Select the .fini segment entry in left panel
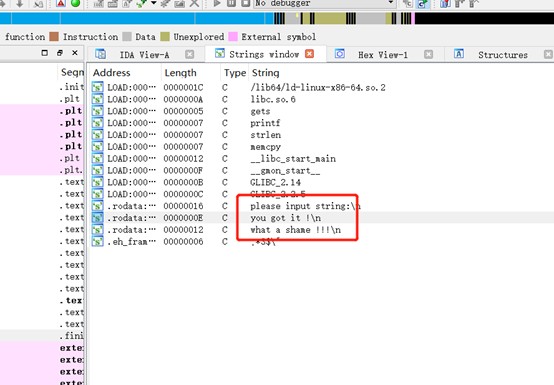554x385 pixels. pos(72,336)
